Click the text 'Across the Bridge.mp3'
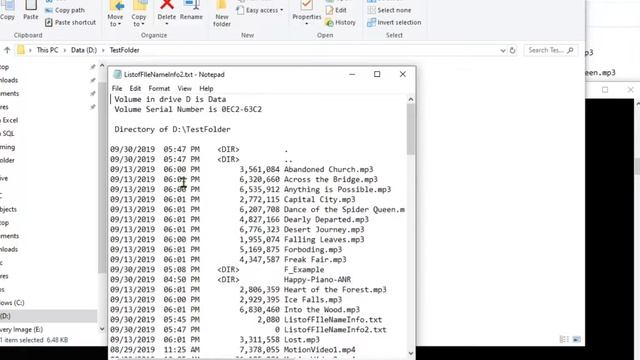 (331, 180)
